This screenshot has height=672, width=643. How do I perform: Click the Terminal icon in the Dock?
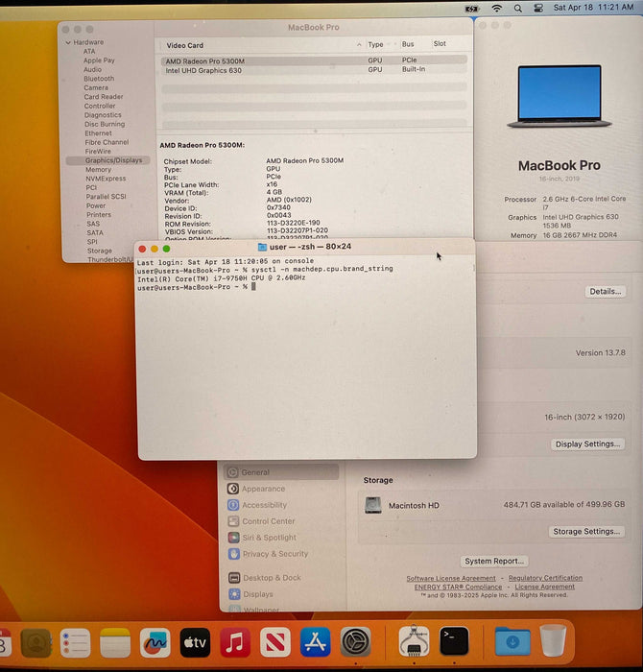[x=454, y=641]
